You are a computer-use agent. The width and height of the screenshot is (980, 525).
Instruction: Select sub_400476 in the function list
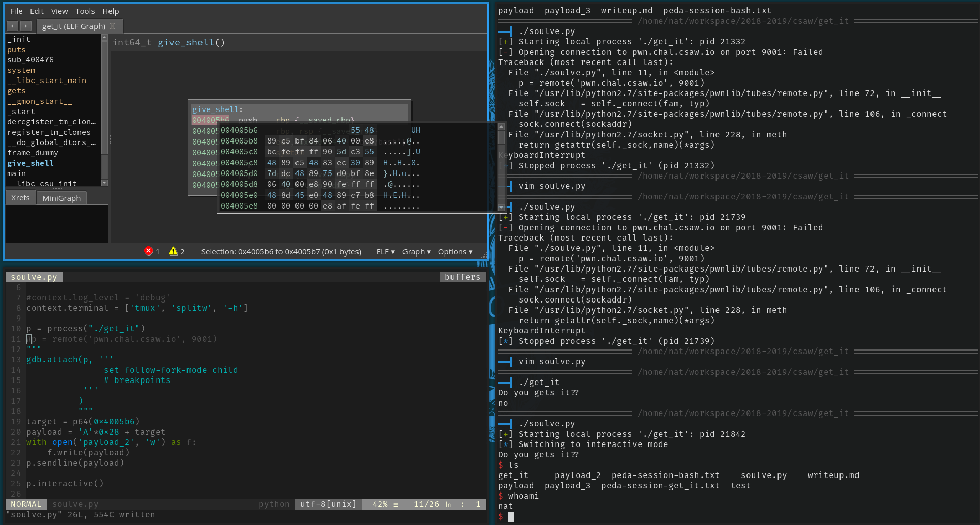tap(30, 60)
